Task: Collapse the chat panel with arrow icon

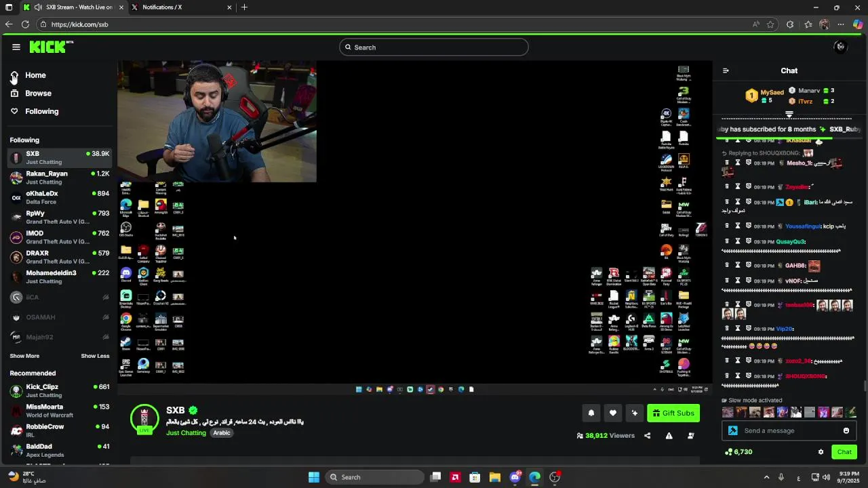Action: (726, 70)
